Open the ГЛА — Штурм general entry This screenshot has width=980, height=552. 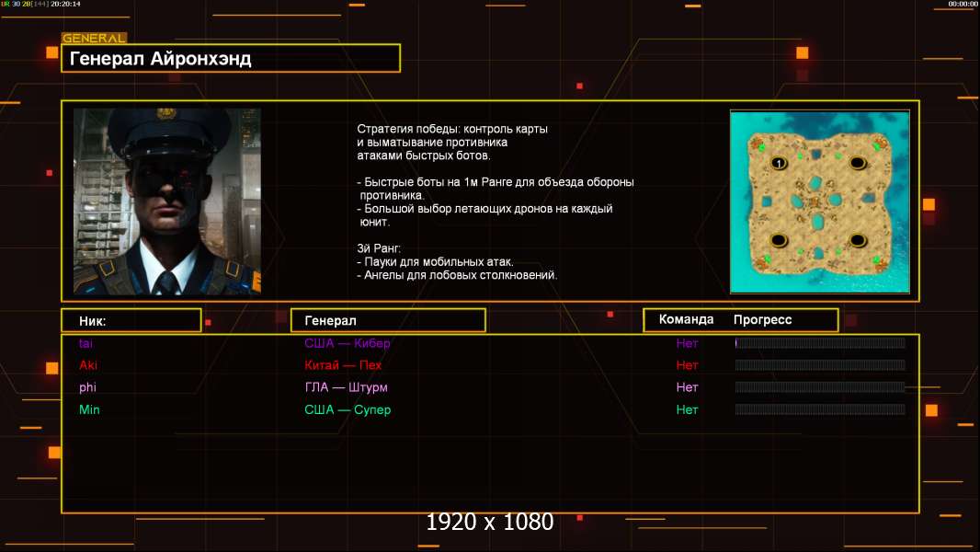click(347, 387)
